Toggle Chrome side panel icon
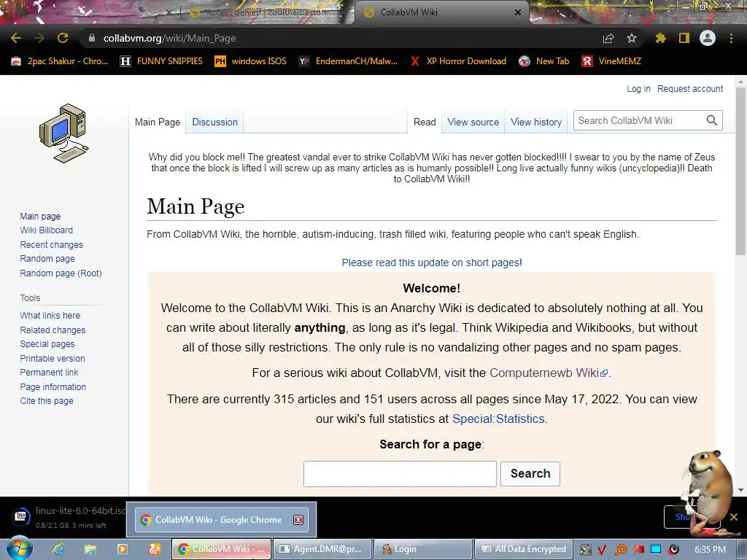Screen dimensions: 747x560 click(x=684, y=38)
